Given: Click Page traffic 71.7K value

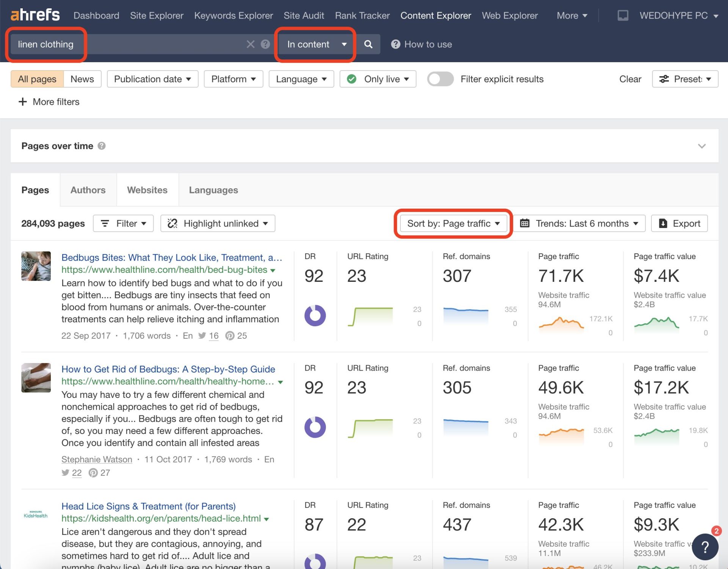Looking at the screenshot, I should click(561, 276).
